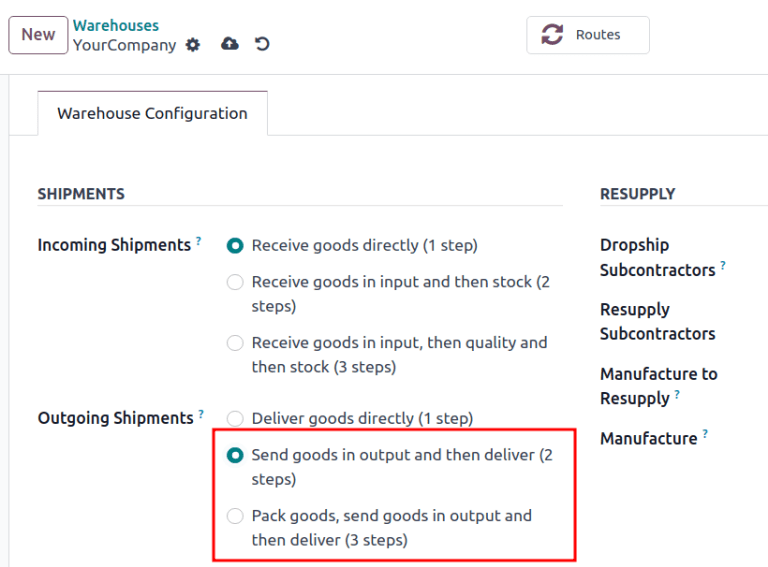Click the YourCompany record title
The image size is (768, 567).
point(124,45)
